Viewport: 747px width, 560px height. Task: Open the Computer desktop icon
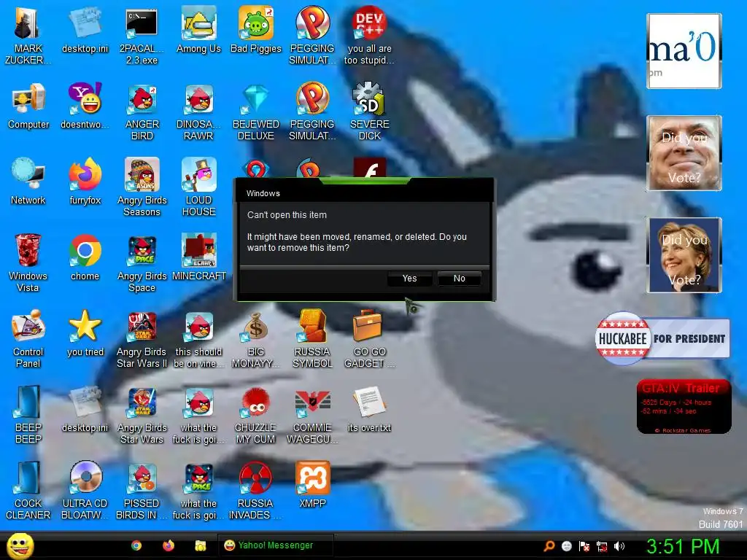(x=28, y=106)
